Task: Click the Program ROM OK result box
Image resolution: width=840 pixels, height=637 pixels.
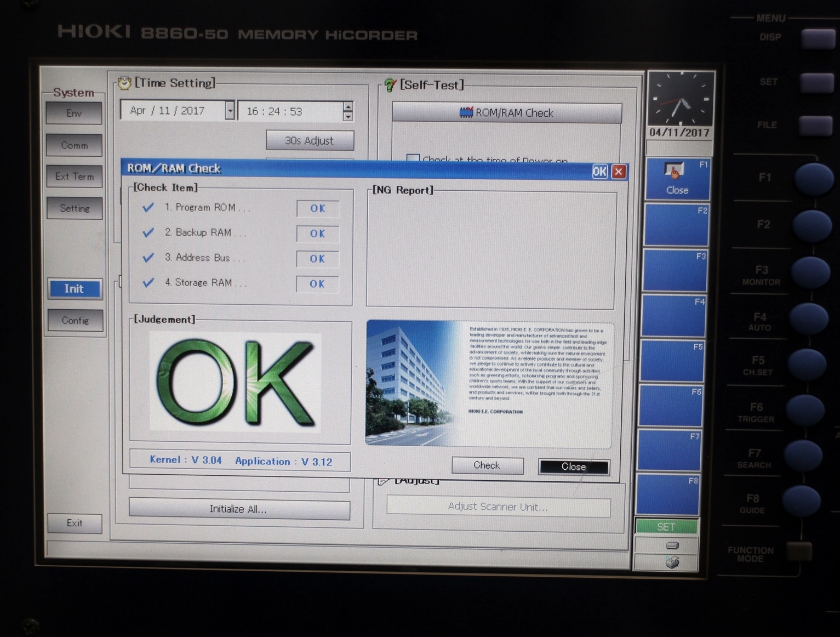Action: pos(318,208)
